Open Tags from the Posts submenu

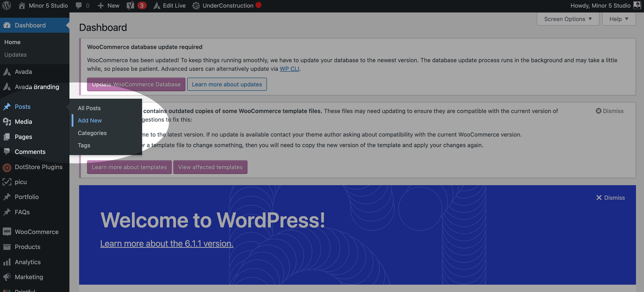pos(84,145)
